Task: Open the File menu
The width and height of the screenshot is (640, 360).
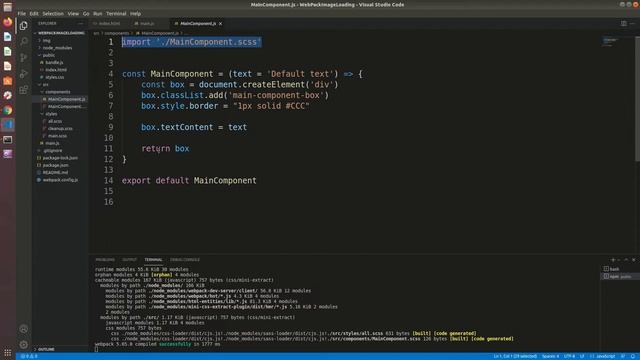Action: [22, 13]
